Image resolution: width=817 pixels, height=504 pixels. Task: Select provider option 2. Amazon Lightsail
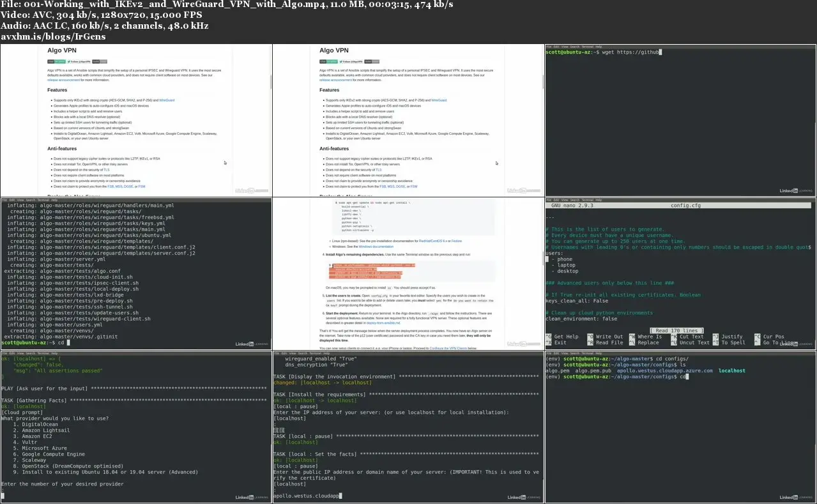(43, 431)
